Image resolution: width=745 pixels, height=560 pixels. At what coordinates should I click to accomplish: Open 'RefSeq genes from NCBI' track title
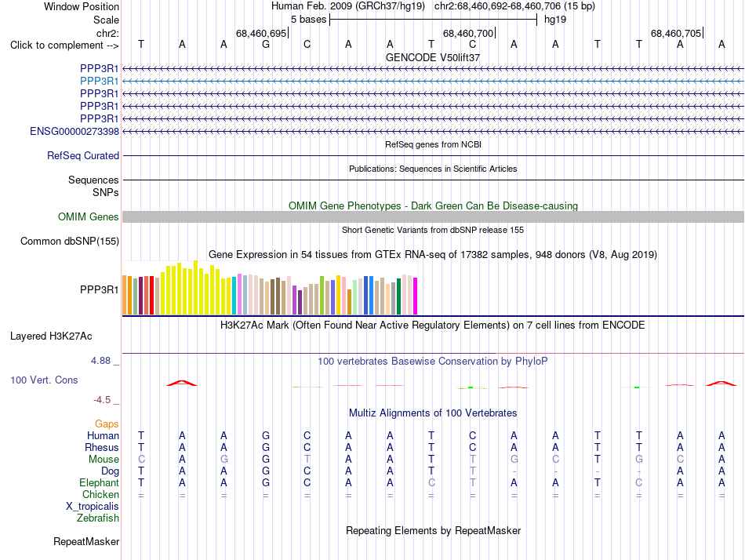[x=433, y=144]
